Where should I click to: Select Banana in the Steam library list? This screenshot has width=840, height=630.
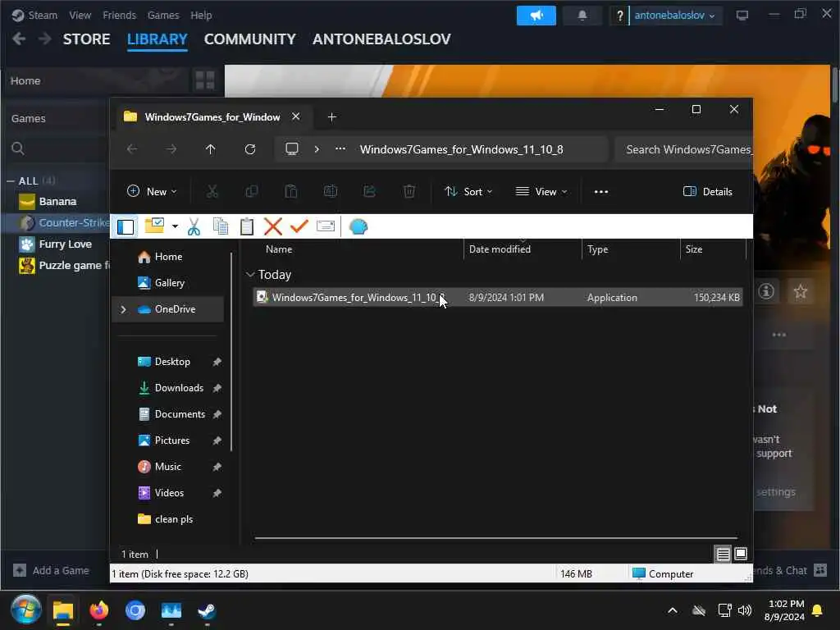point(57,202)
